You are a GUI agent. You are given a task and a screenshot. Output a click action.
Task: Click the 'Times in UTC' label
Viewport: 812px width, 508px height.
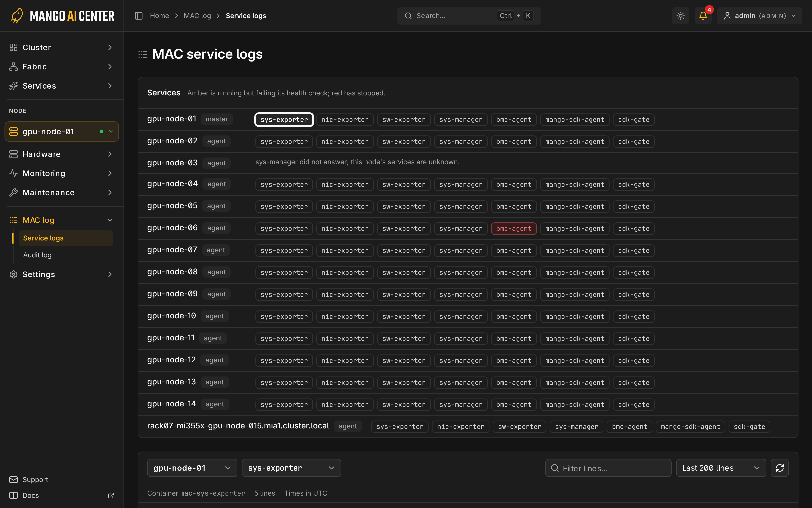click(305, 493)
